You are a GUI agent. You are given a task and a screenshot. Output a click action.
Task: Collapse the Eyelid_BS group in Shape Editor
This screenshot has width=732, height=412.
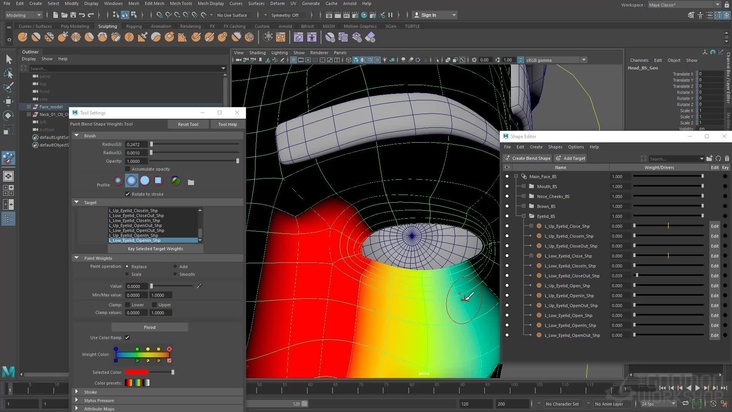click(x=524, y=216)
